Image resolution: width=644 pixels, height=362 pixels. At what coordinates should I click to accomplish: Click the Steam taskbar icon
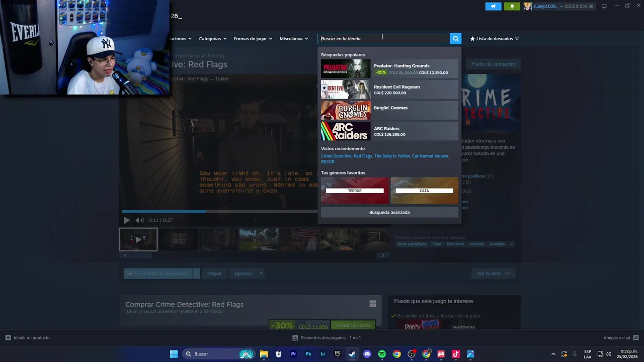(352, 354)
